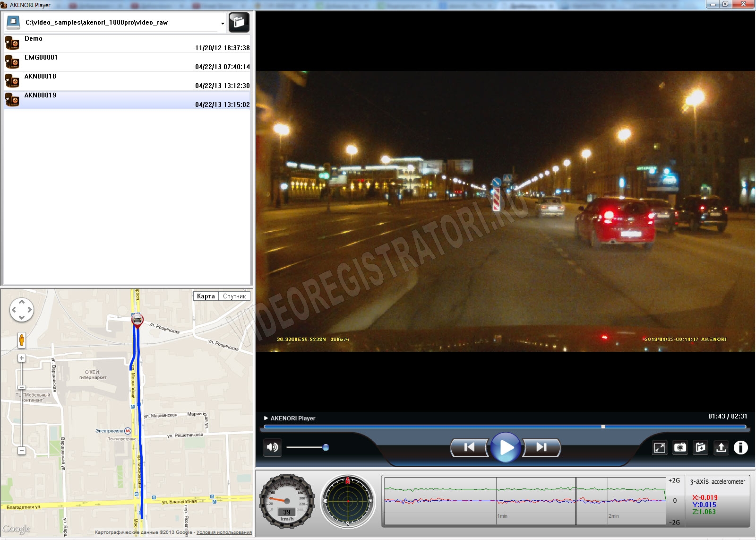
Task: Click the Demo file's camera icon
Action: pos(12,43)
